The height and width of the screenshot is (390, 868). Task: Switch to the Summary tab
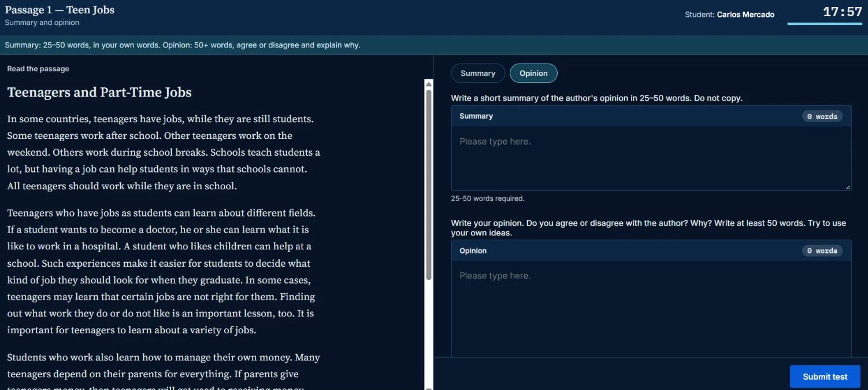[478, 73]
